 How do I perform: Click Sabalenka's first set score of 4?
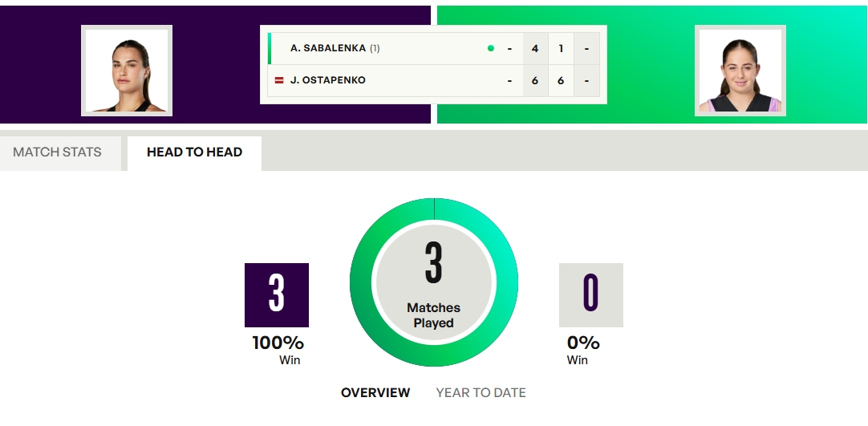tap(535, 48)
